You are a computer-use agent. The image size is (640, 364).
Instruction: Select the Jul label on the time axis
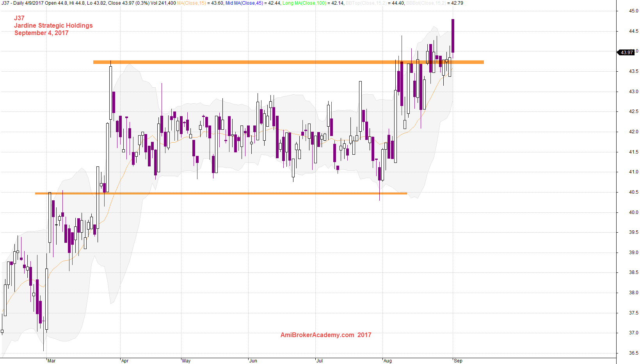click(320, 361)
